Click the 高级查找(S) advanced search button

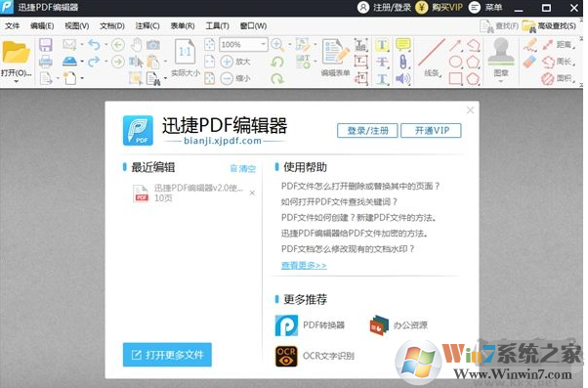tap(549, 25)
